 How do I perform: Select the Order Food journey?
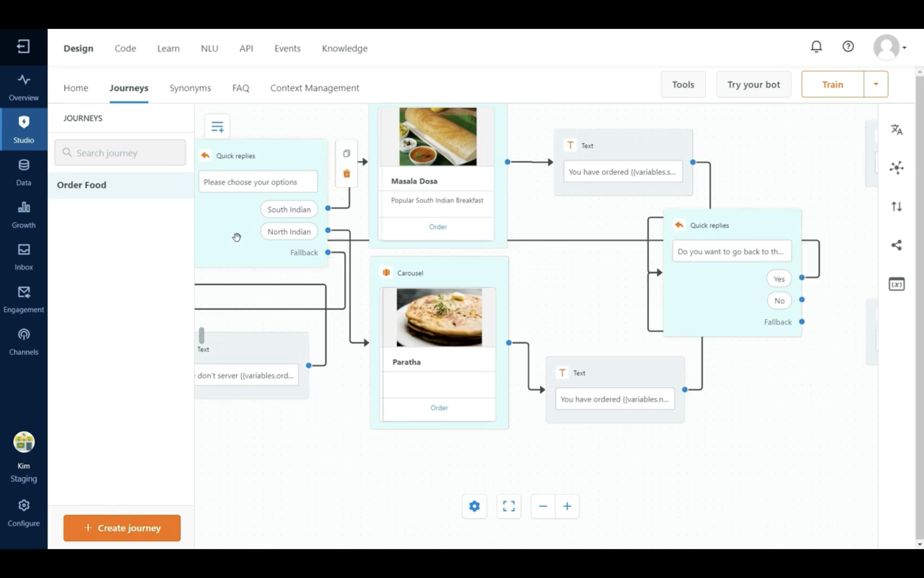click(x=121, y=185)
